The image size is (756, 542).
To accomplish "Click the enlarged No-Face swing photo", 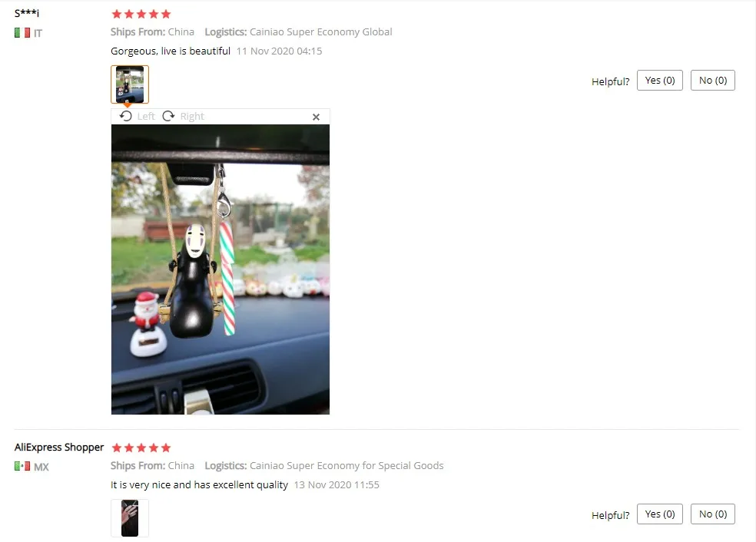I will [220, 269].
